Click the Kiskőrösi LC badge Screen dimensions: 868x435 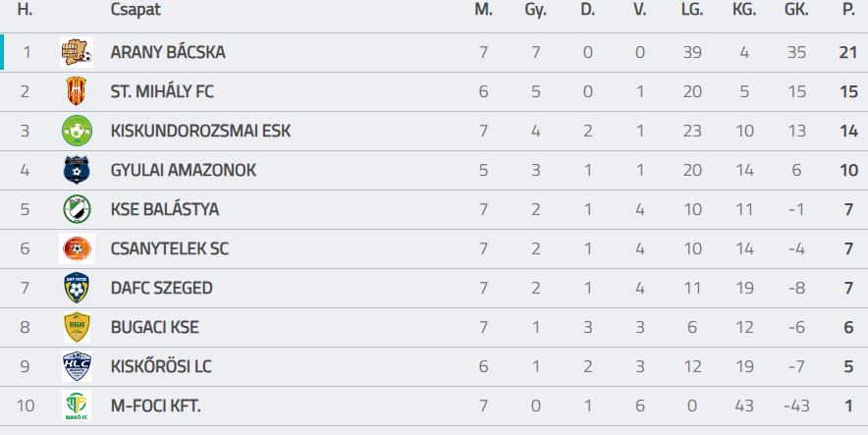tap(77, 366)
